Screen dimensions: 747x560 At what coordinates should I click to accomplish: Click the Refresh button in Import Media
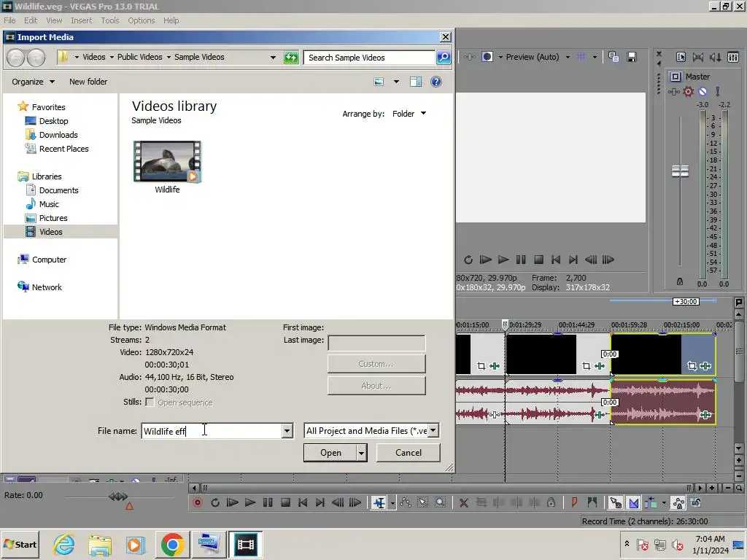[290, 58]
